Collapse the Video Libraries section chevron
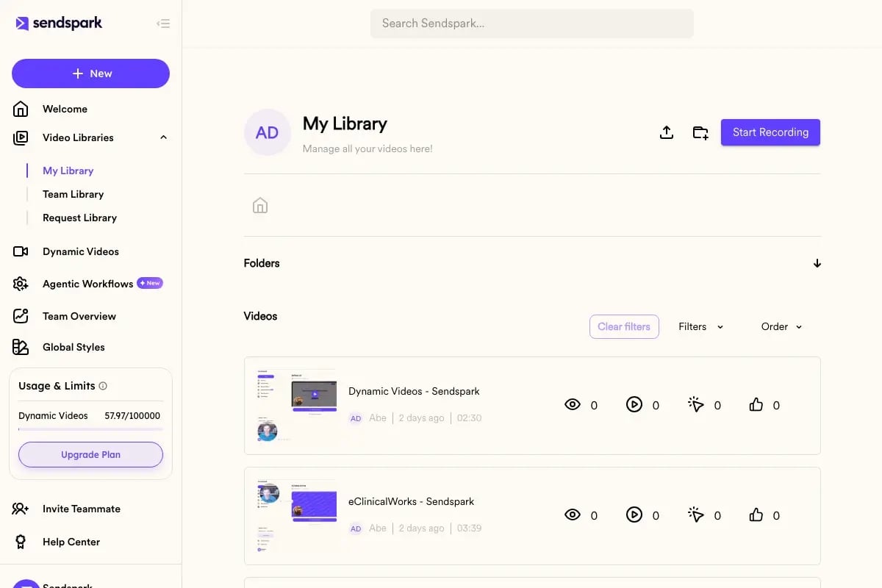The height and width of the screenshot is (588, 882). (x=163, y=137)
